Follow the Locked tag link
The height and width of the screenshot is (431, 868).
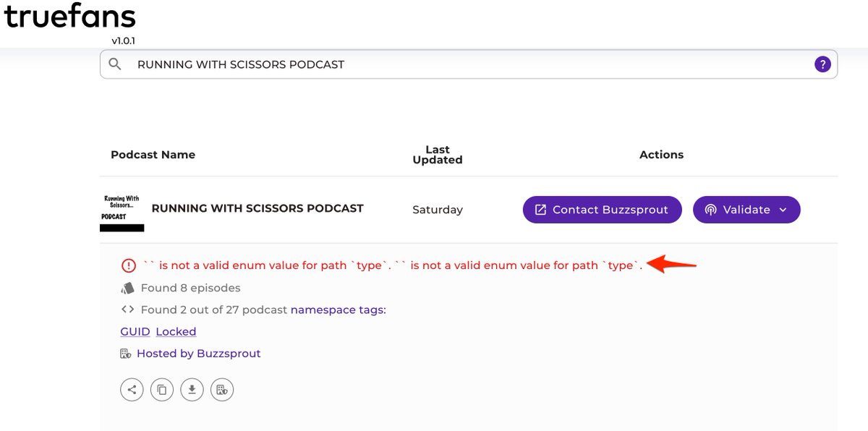[x=176, y=331]
